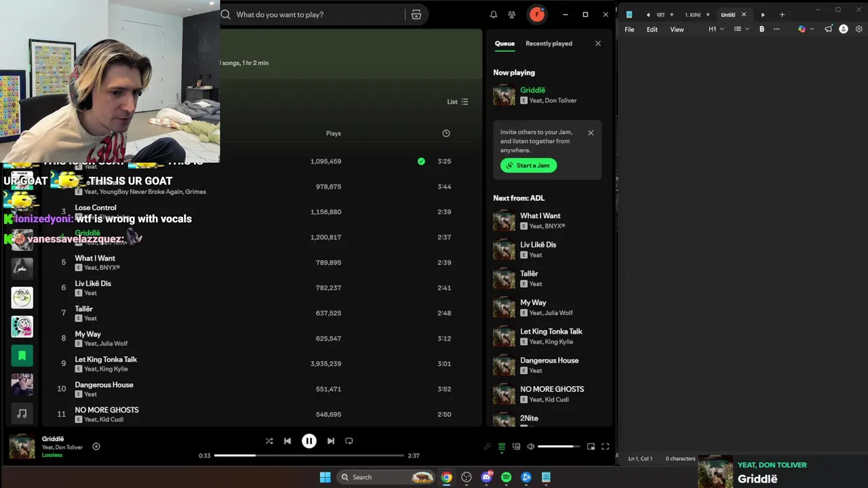The image size is (868, 488).
Task: Open Notepad account profile icon
Action: [x=844, y=29]
